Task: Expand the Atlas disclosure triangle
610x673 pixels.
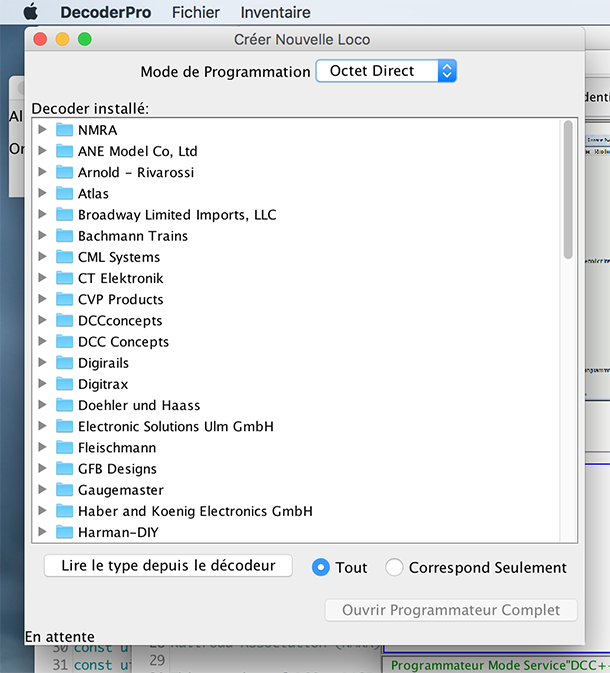Action: pos(42,193)
